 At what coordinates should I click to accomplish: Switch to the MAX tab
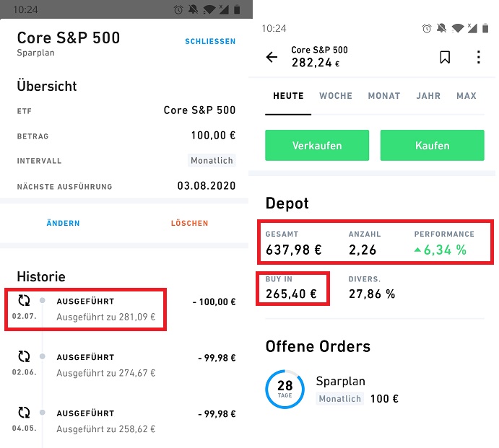tap(467, 96)
